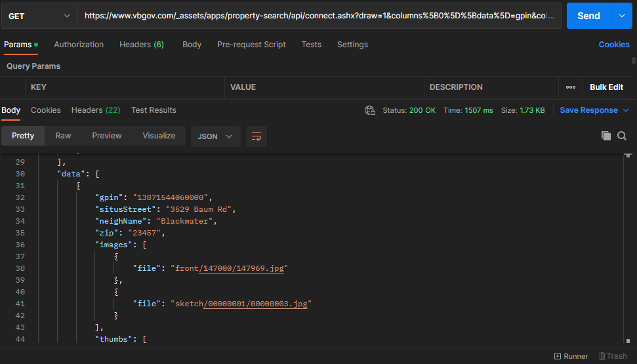Image resolution: width=637 pixels, height=364 pixels.
Task: Open Trash in the status bar
Action: 613,356
